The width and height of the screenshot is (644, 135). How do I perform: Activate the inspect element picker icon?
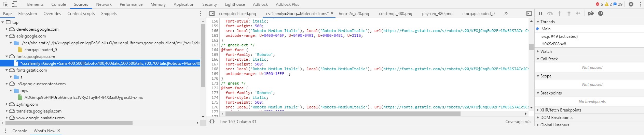(x=5, y=4)
